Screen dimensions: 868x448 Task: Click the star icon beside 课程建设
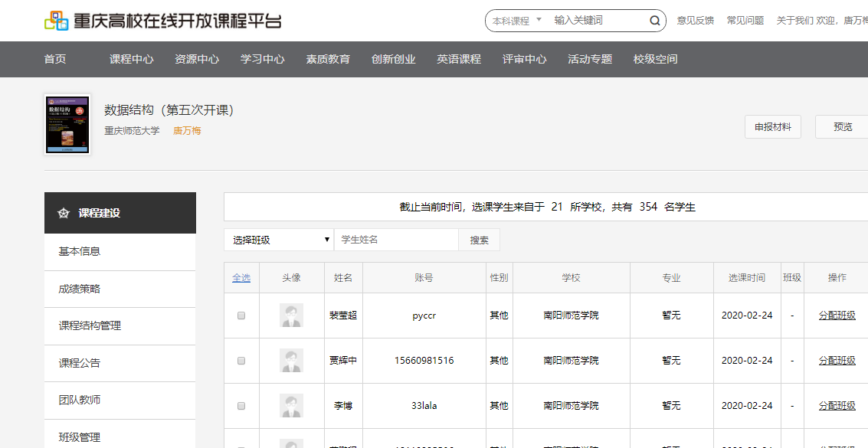64,214
